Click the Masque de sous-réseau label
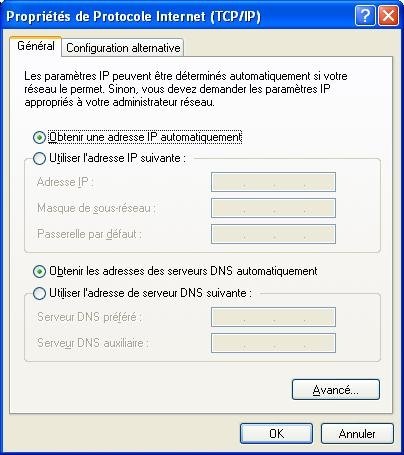404x455 pixels. click(x=96, y=208)
